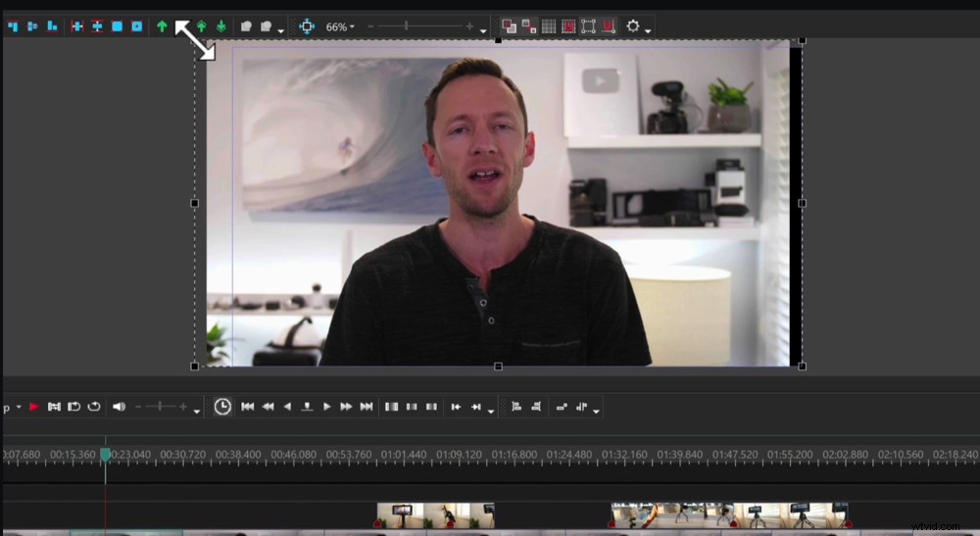This screenshot has width=980, height=536.
Task: Click the solid blue square fit icon
Action: coord(117,26)
